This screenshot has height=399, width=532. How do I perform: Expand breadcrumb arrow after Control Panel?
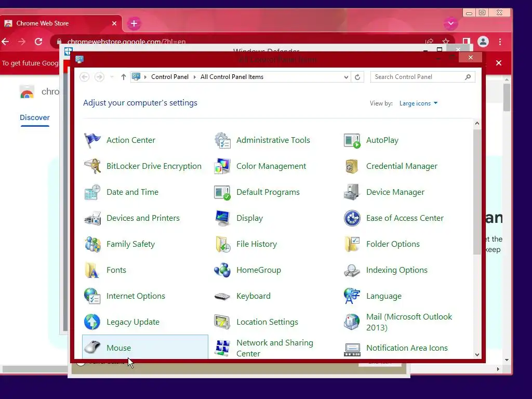pyautogui.click(x=195, y=77)
